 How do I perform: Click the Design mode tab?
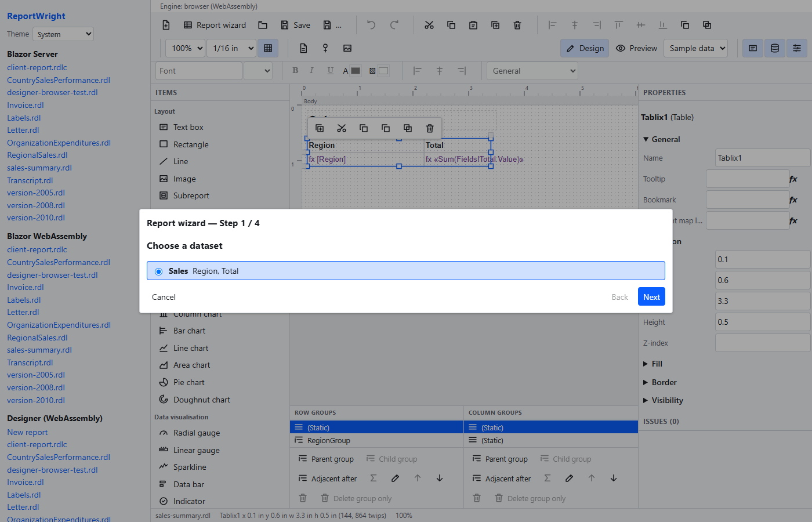click(585, 48)
